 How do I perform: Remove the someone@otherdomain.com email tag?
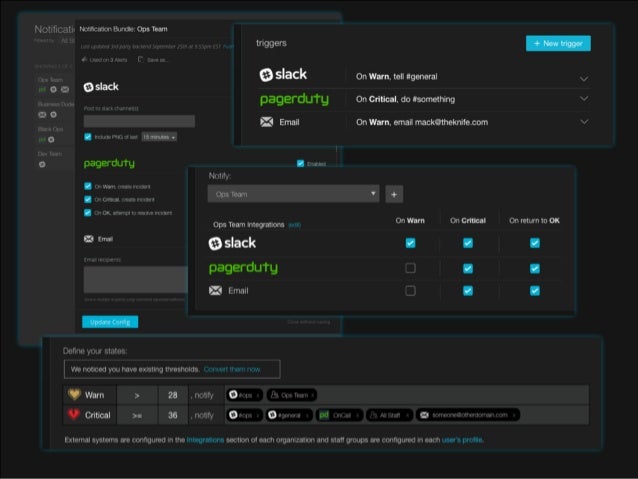click(514, 416)
